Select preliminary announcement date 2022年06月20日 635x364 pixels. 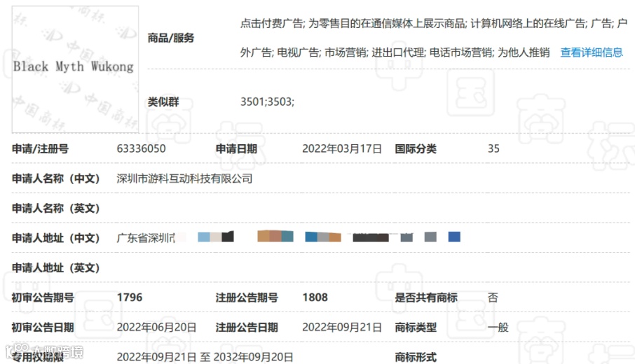[x=156, y=327]
